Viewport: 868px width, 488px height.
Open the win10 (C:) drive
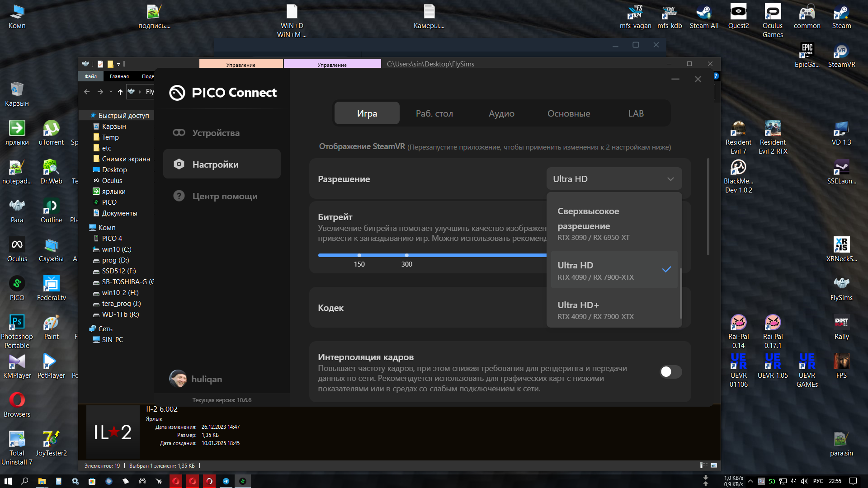[117, 249]
